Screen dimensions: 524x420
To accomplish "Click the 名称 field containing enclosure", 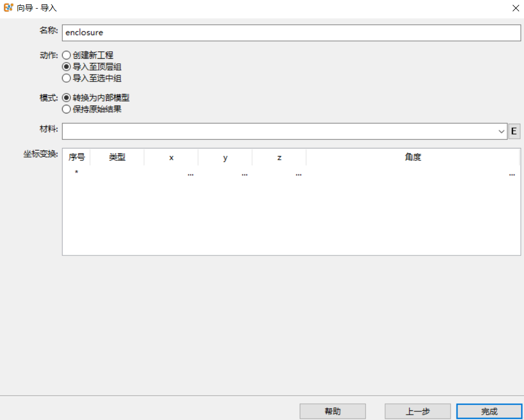I will [291, 33].
